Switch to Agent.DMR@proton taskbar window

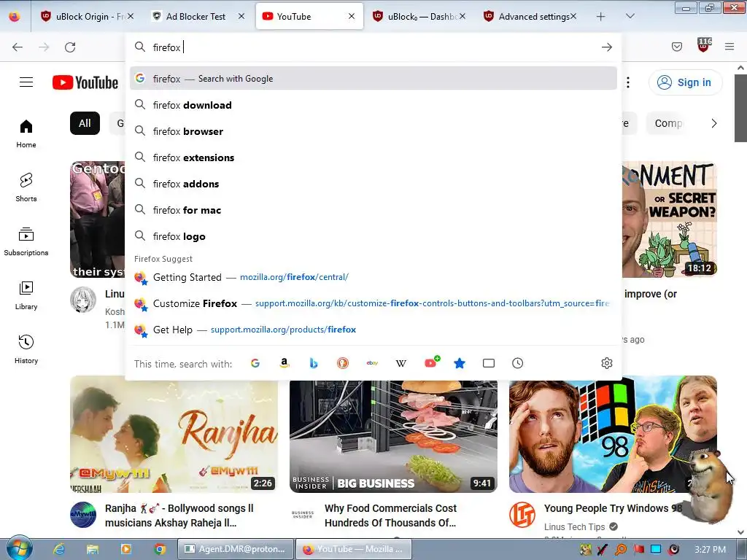tap(235, 549)
